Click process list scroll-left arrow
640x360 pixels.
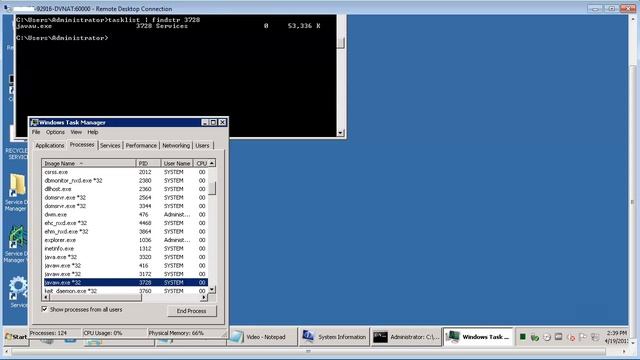(46, 298)
